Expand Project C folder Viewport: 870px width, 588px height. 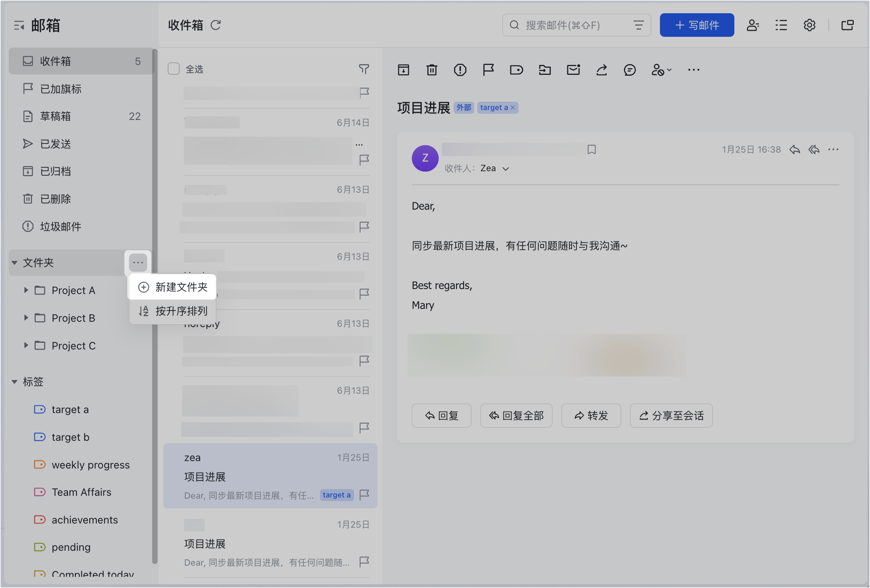pyautogui.click(x=26, y=345)
